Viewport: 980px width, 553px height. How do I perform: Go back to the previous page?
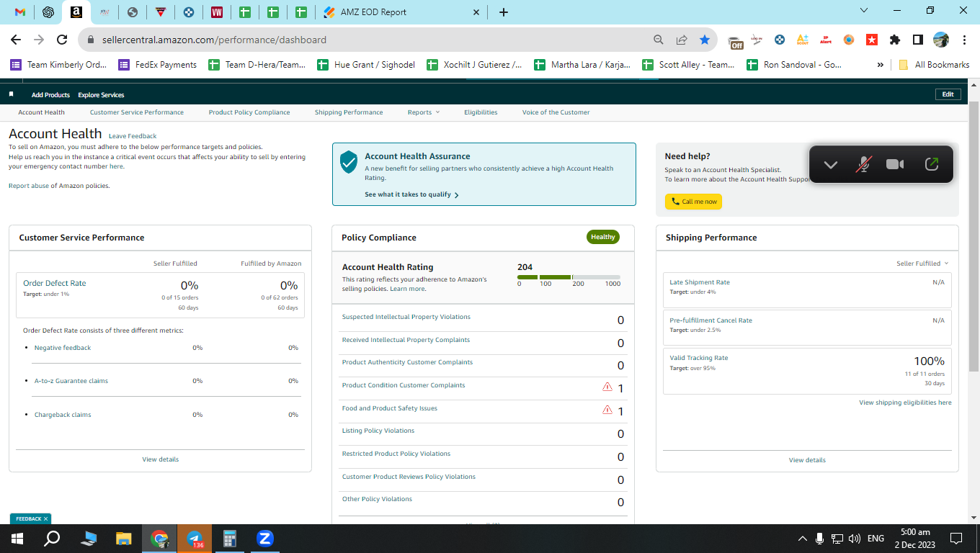pyautogui.click(x=16, y=40)
